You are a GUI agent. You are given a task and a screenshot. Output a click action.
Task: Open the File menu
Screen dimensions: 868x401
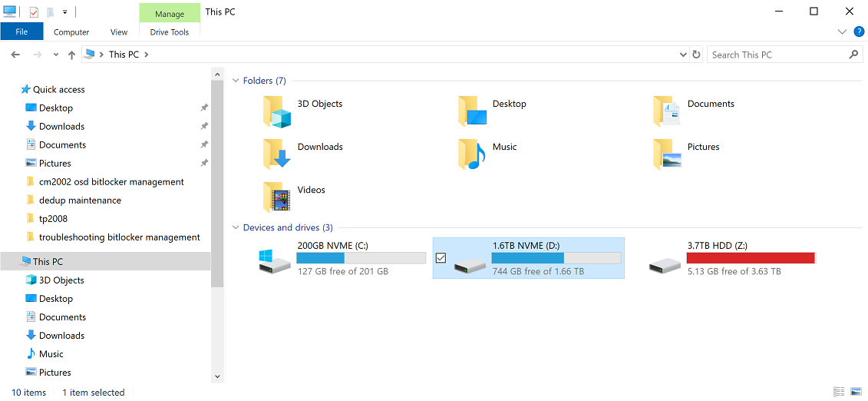(21, 31)
